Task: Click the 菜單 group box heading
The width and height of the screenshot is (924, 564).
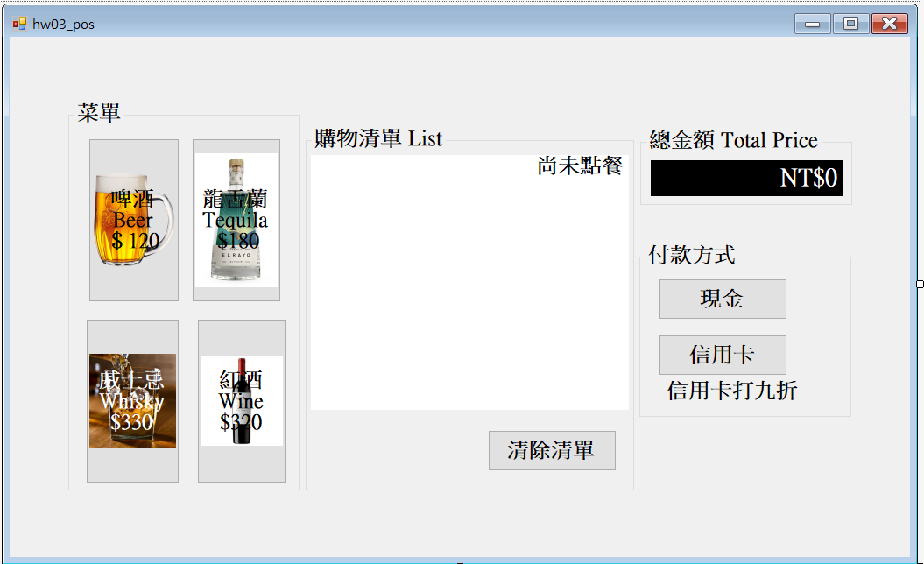Action: [99, 112]
